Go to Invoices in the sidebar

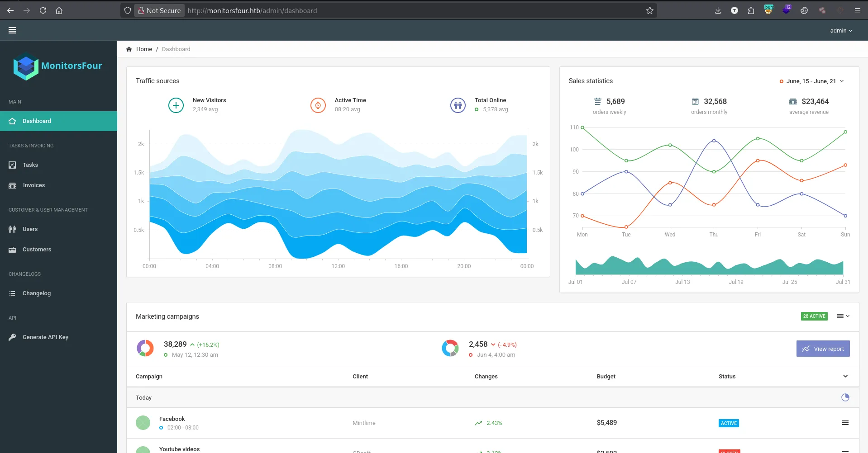point(34,185)
